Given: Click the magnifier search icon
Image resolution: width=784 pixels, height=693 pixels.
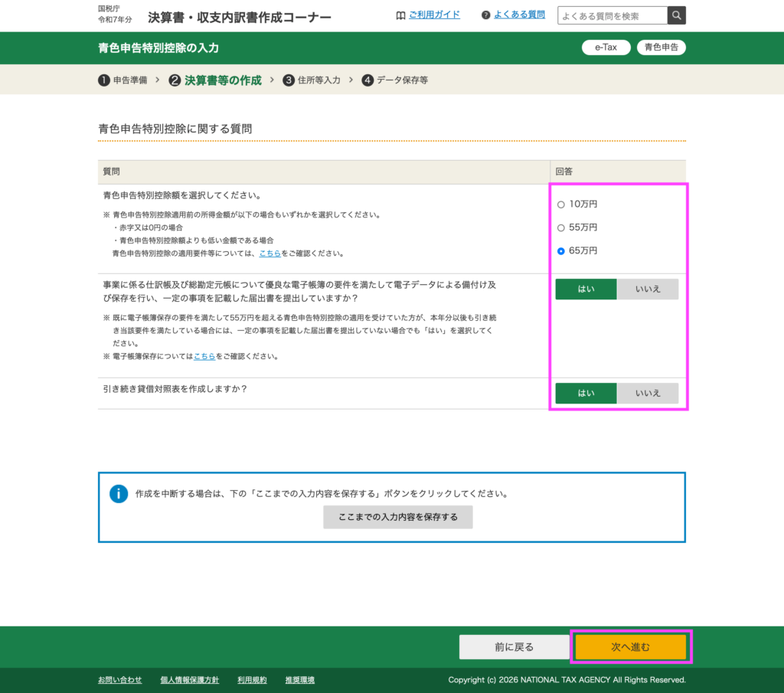Looking at the screenshot, I should (x=677, y=15).
